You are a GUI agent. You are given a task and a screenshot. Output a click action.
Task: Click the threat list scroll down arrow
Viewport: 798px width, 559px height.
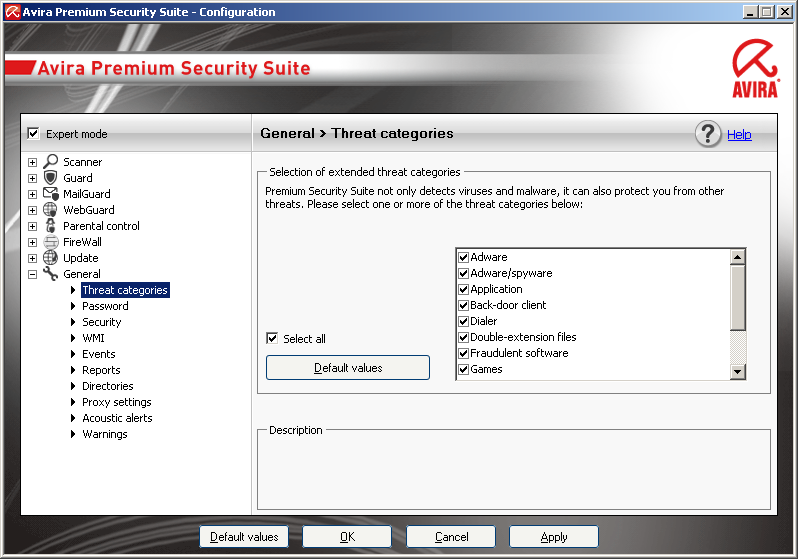(737, 372)
